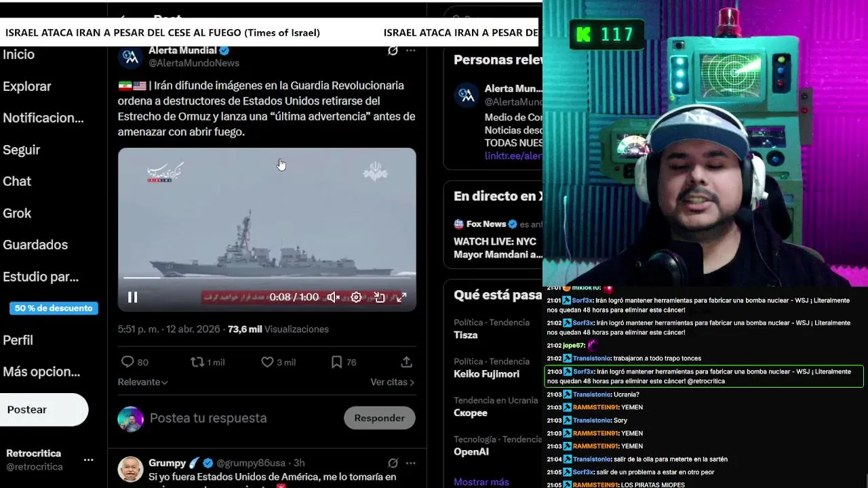The width and height of the screenshot is (868, 488).
Task: Open the Fox News live broadcast
Action: (498, 241)
